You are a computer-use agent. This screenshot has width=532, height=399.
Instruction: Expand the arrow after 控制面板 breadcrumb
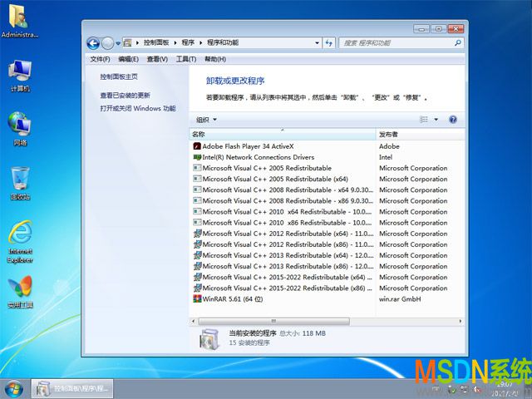pyautogui.click(x=175, y=42)
